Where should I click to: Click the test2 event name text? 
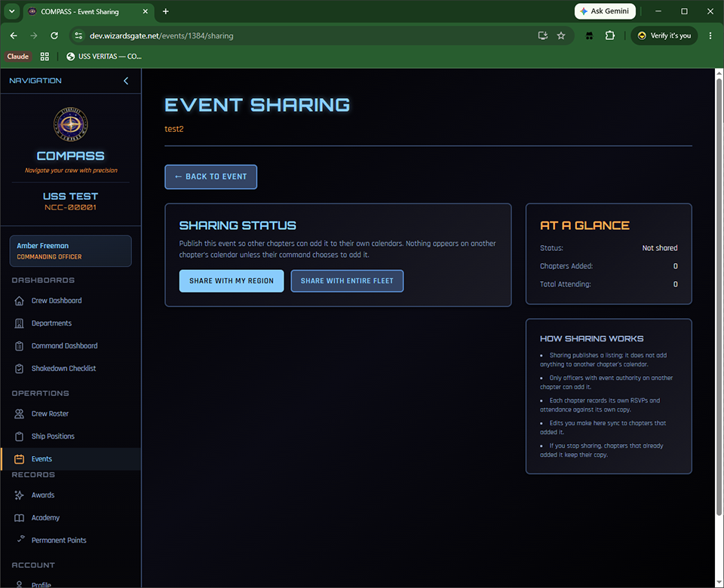pos(174,129)
